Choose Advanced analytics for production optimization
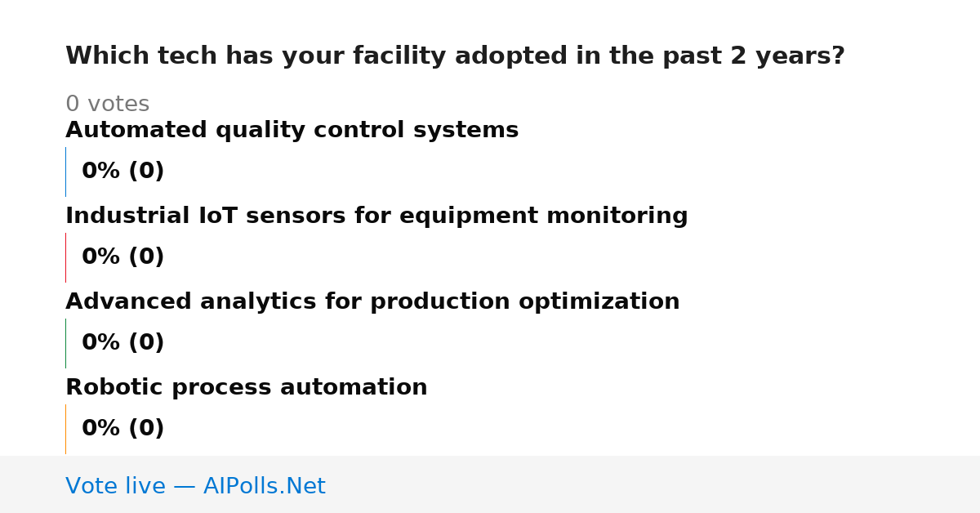This screenshot has height=513, width=980. 372,302
